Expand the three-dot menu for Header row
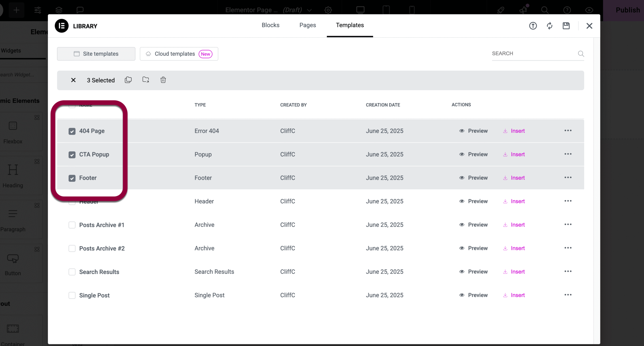 (x=568, y=201)
